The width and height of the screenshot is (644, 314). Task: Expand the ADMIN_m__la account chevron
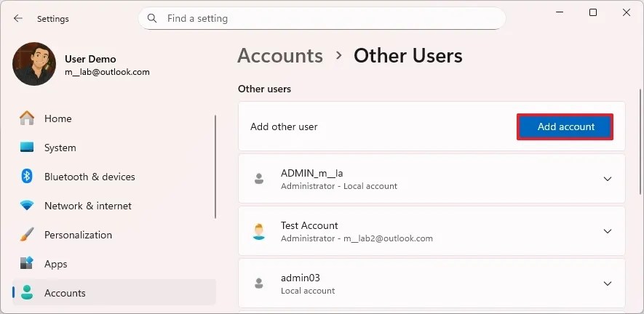coord(608,179)
